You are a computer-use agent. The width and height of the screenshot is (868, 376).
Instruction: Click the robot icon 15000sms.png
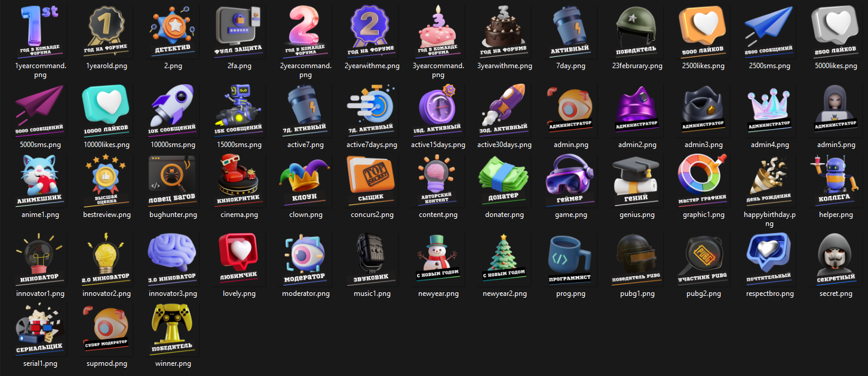pos(239,111)
